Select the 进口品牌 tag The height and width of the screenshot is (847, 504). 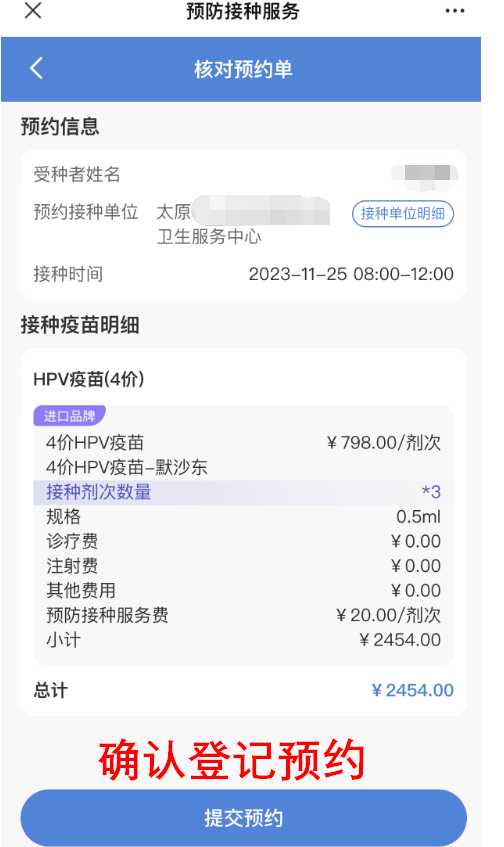coord(70,416)
